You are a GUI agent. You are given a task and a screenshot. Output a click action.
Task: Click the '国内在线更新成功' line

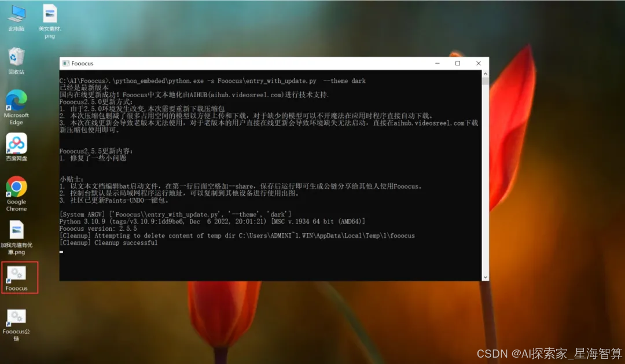pyautogui.click(x=194, y=94)
